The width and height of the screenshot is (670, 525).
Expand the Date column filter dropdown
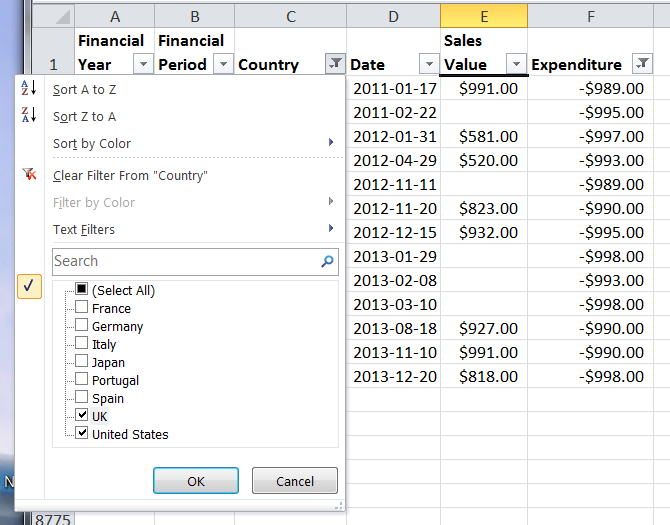(428, 64)
